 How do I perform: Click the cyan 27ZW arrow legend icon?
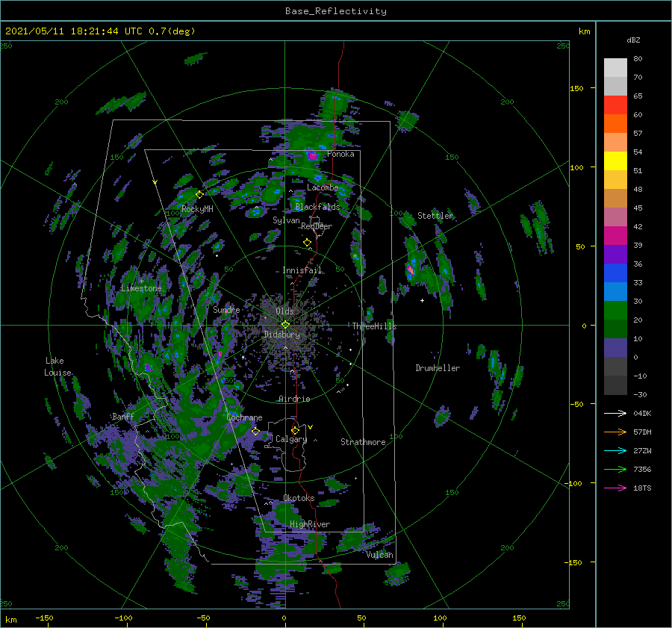615,450
